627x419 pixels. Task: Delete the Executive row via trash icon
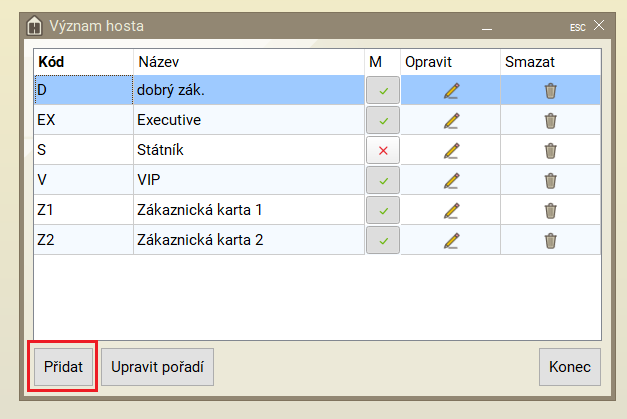pos(550,121)
